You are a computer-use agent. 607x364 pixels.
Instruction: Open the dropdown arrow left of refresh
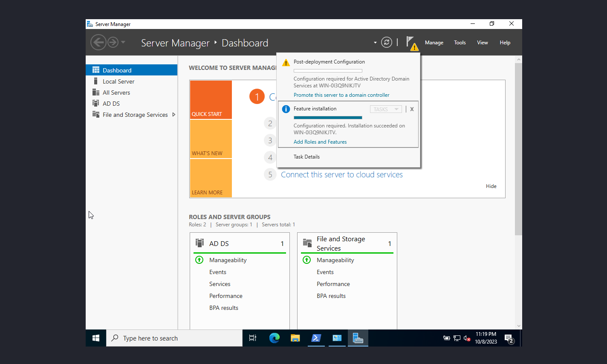[x=375, y=43]
